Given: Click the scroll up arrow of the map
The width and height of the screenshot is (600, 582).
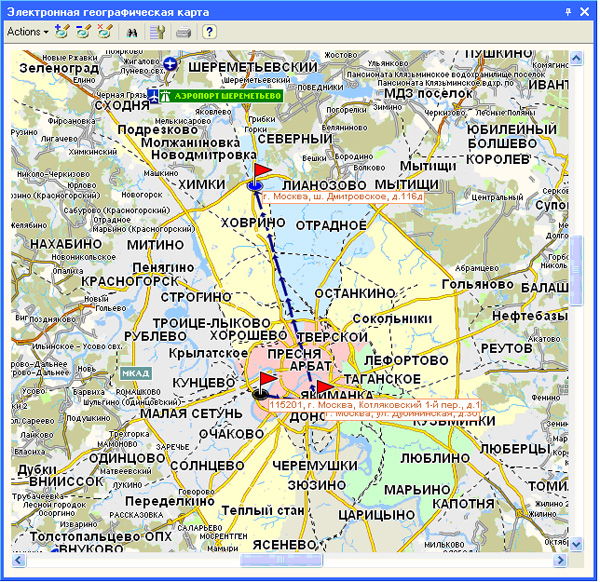Looking at the screenshot, I should coord(576,57).
